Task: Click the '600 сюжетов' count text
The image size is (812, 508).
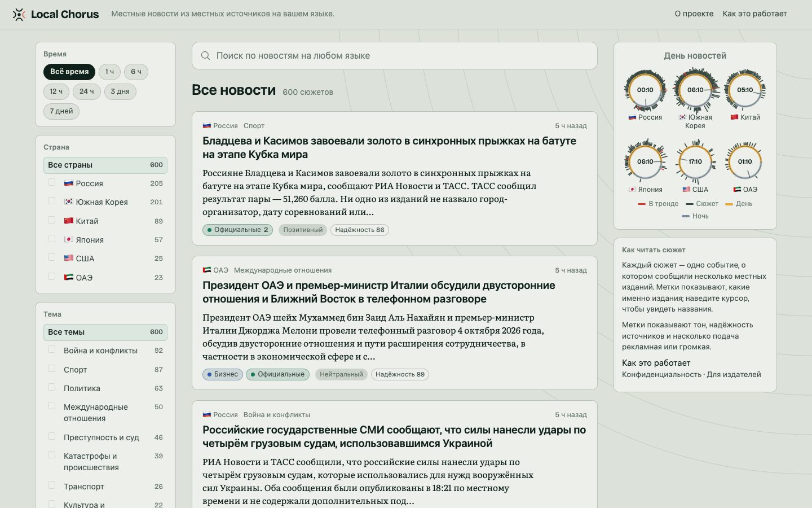Action: pos(308,92)
